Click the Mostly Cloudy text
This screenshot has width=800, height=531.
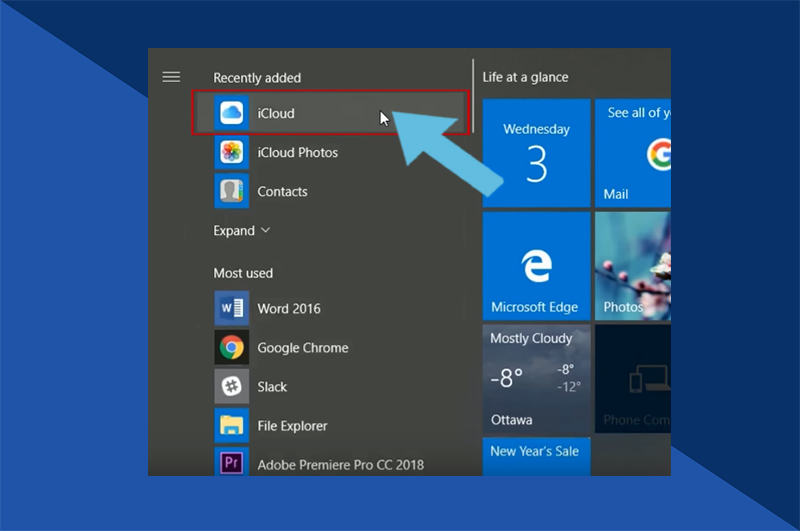(x=531, y=338)
